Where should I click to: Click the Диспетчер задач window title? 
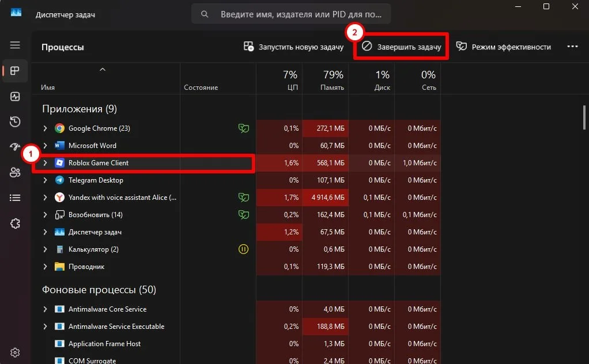[65, 14]
